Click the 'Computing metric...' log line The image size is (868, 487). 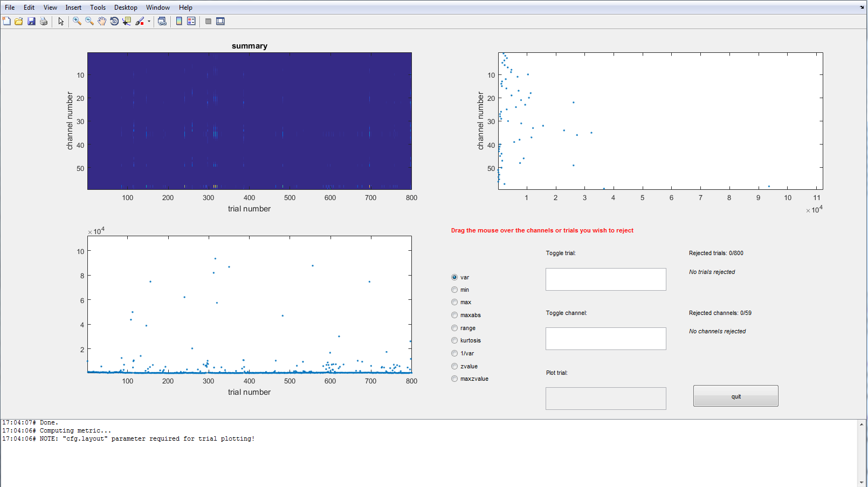pyautogui.click(x=57, y=430)
